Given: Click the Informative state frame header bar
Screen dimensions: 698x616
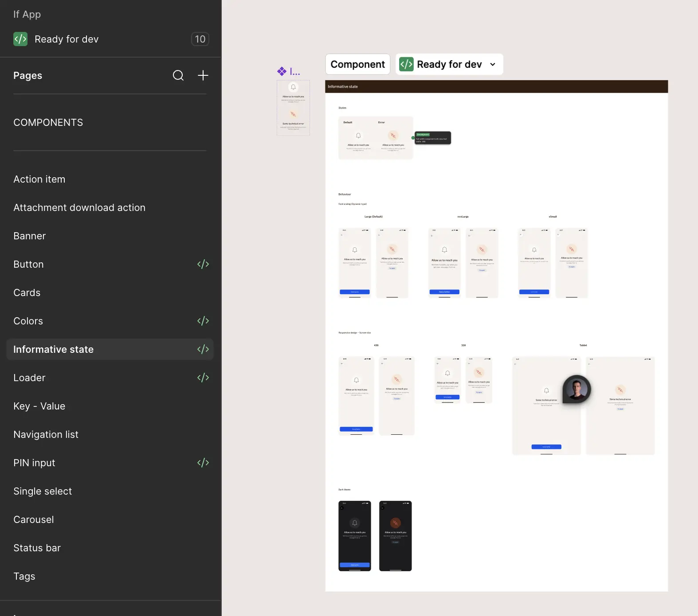Looking at the screenshot, I should click(497, 86).
